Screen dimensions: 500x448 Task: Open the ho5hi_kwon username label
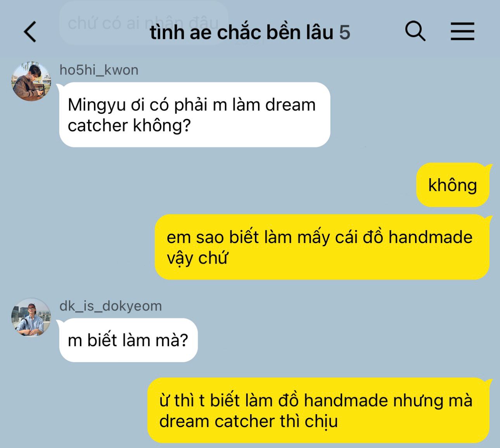tap(99, 70)
